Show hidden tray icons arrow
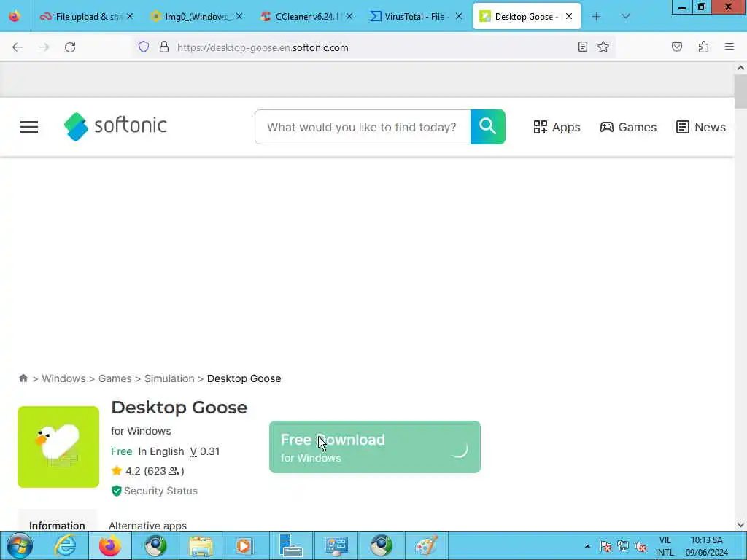The image size is (747, 560). [x=587, y=546]
